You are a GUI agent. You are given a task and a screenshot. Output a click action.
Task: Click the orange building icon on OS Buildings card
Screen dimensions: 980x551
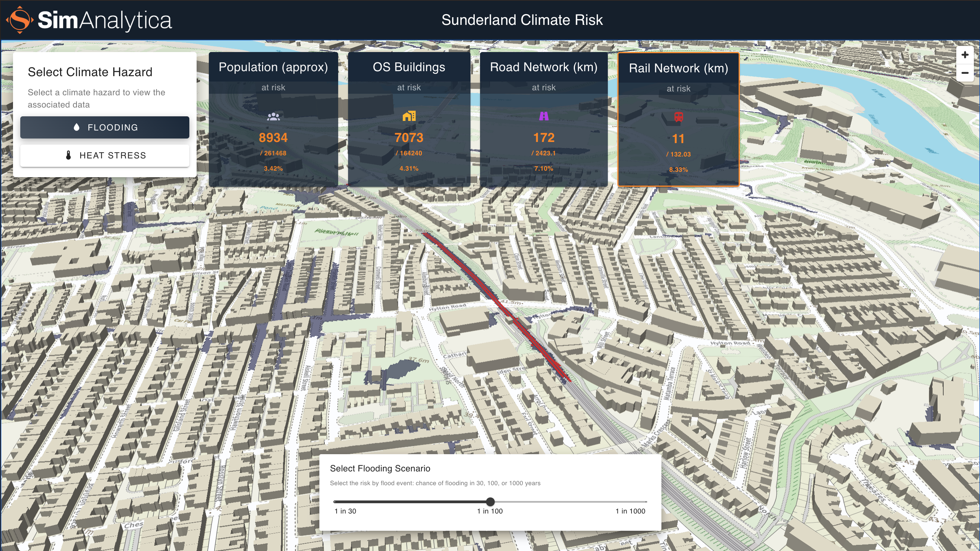(x=409, y=116)
